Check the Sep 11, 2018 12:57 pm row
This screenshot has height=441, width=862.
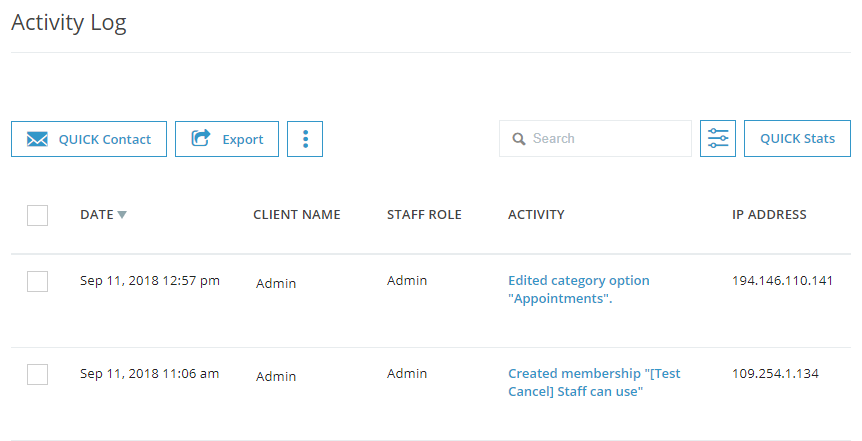[37, 281]
